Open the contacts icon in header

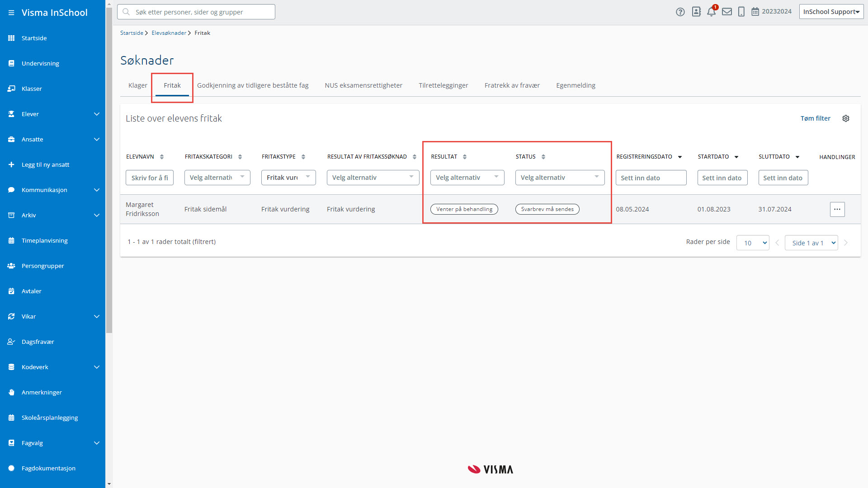(x=696, y=12)
